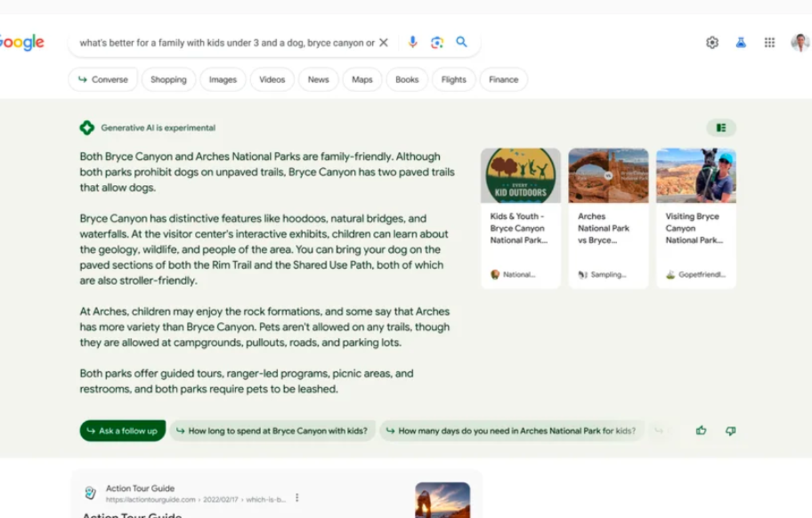Screen dimensions: 812x518
Task: Open the Arches National Park vs Bryce card
Action: click(x=608, y=218)
